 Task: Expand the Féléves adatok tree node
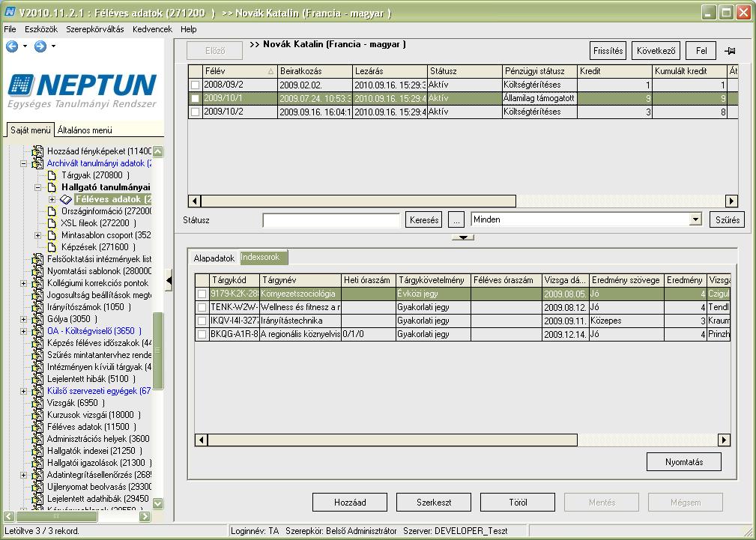52,200
